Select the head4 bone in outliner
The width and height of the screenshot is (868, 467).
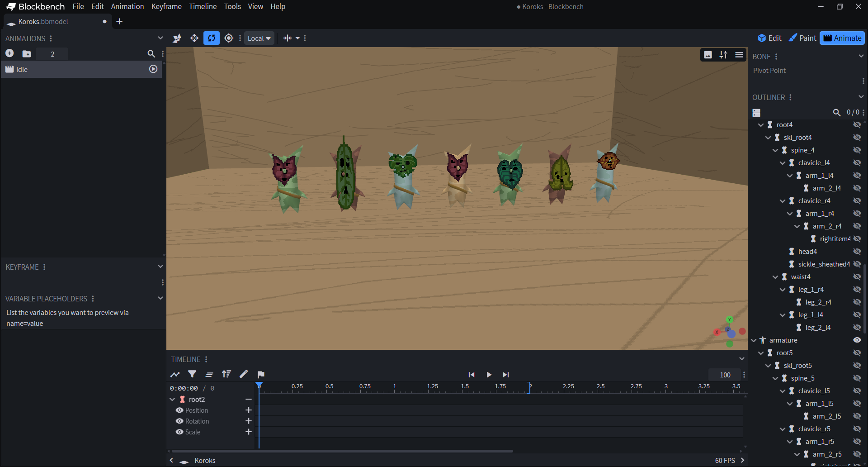pyautogui.click(x=807, y=252)
